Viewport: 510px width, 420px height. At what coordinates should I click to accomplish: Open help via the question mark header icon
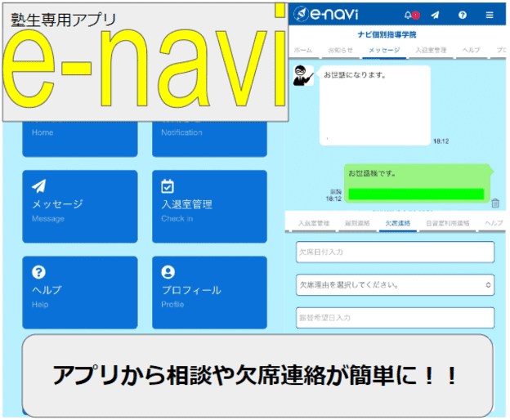[x=463, y=15]
